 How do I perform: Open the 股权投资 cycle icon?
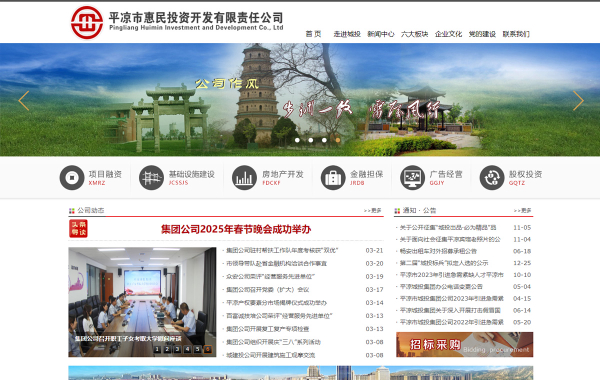point(492,178)
